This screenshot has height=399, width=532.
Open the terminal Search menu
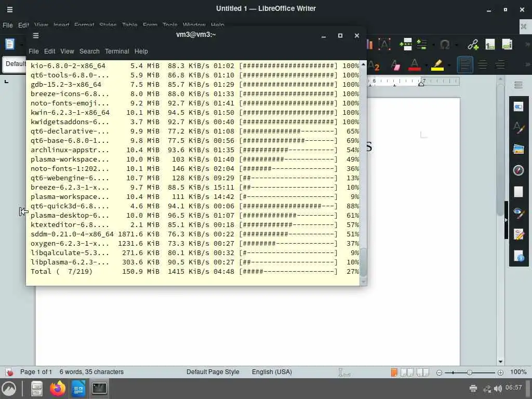89,51
